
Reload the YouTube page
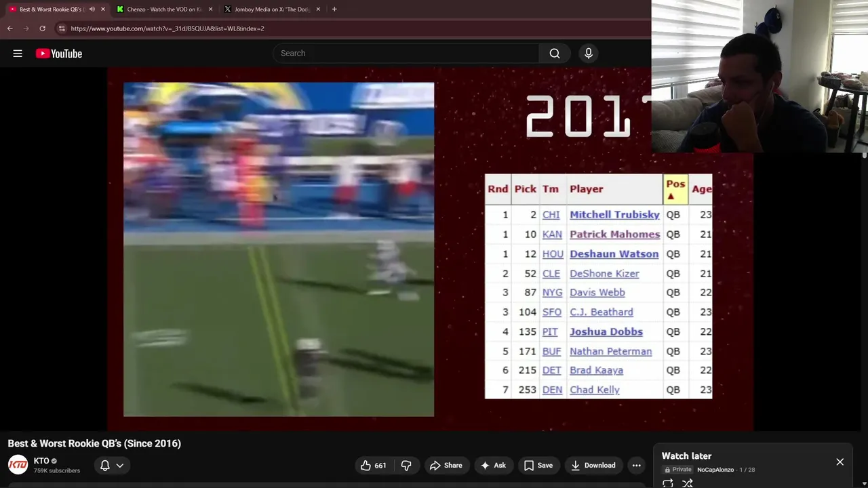tap(42, 28)
